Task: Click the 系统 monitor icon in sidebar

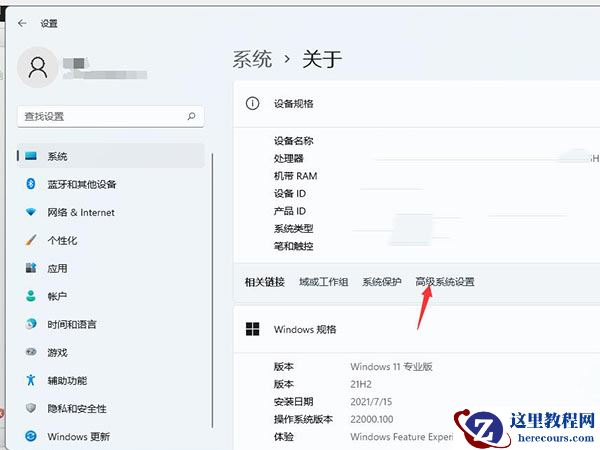Action: click(x=31, y=156)
